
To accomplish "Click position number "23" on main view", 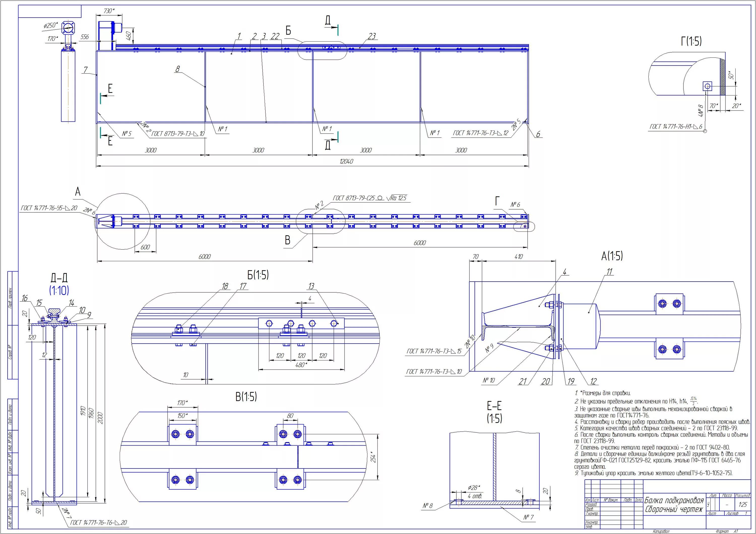I will point(372,36).
